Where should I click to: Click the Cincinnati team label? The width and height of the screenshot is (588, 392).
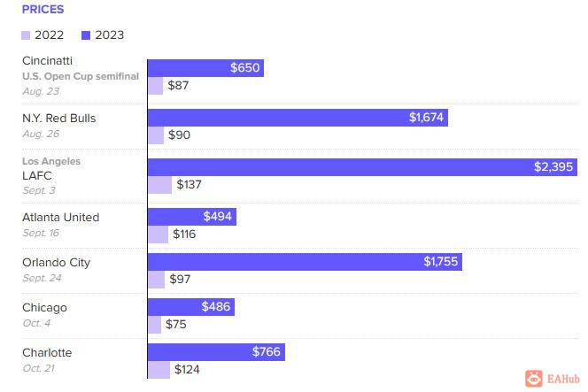tap(47, 61)
